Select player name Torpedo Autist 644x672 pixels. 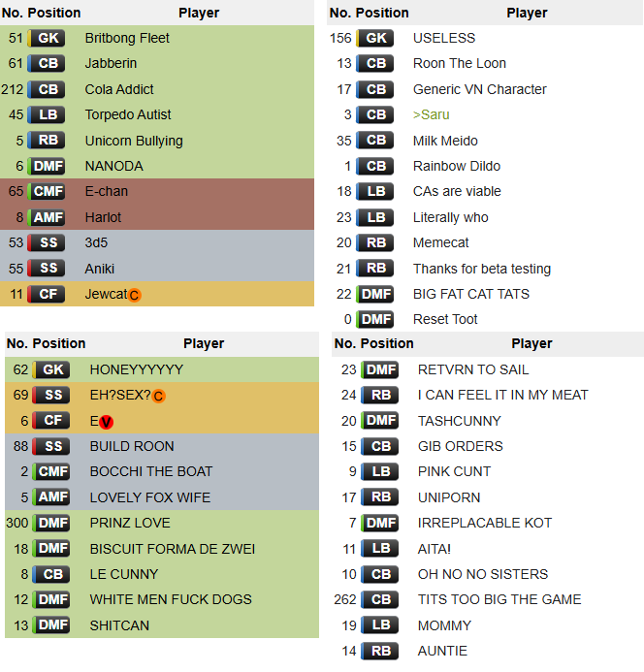[128, 114]
